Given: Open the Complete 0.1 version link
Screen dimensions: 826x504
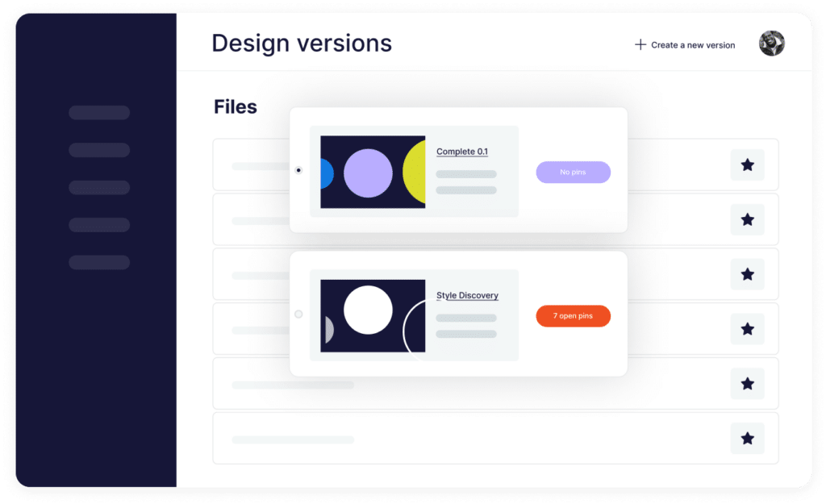Looking at the screenshot, I should pos(461,152).
